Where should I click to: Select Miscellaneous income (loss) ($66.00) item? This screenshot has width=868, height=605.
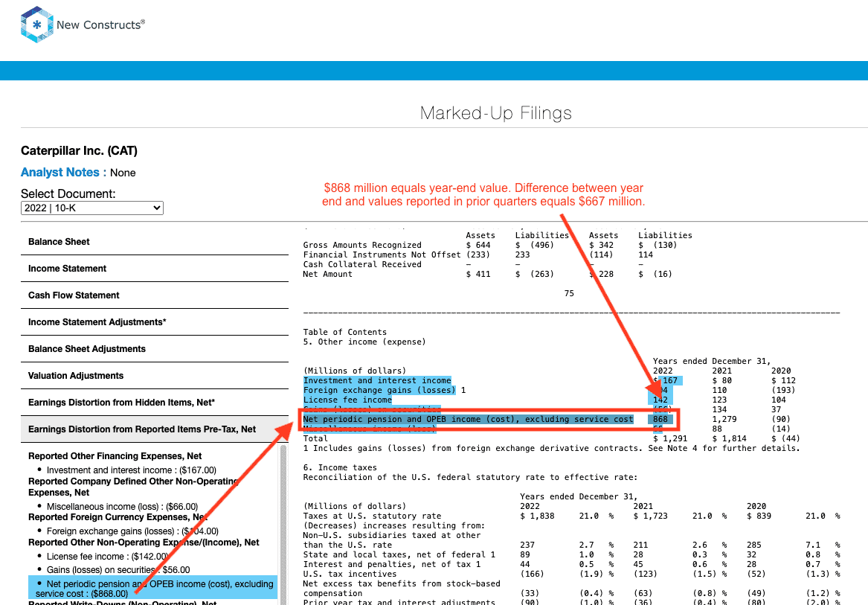122,506
